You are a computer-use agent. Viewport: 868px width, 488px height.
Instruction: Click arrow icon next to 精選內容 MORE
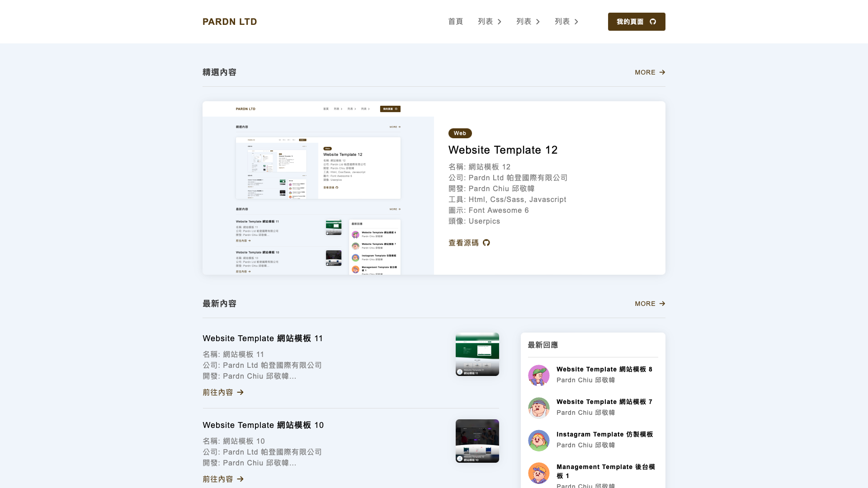coord(662,72)
